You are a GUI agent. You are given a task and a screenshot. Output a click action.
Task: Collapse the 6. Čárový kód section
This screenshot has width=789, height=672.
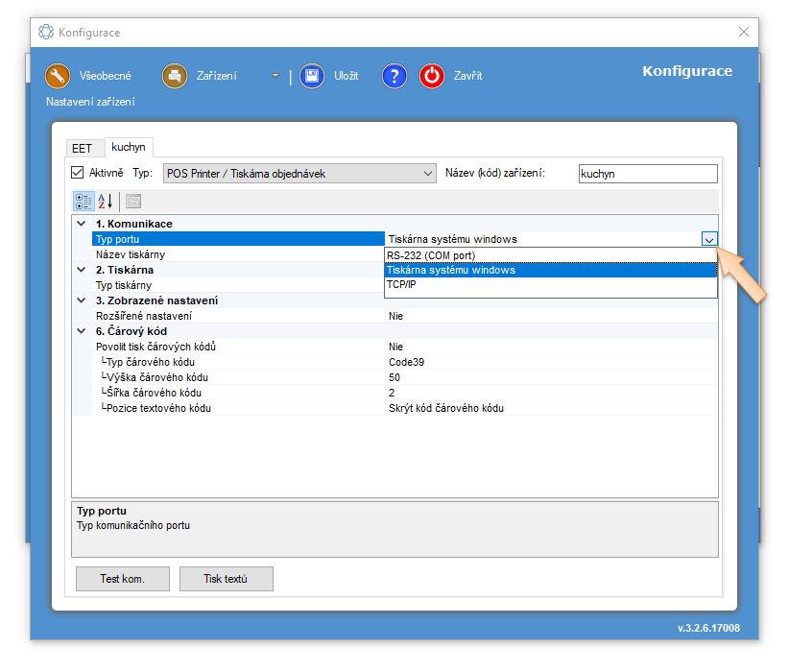coord(82,331)
